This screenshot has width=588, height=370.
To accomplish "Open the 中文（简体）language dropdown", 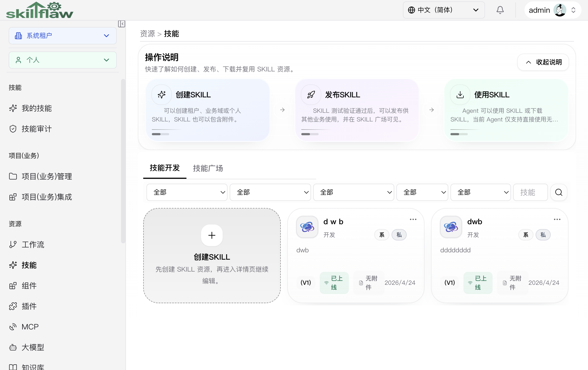I will (x=444, y=10).
